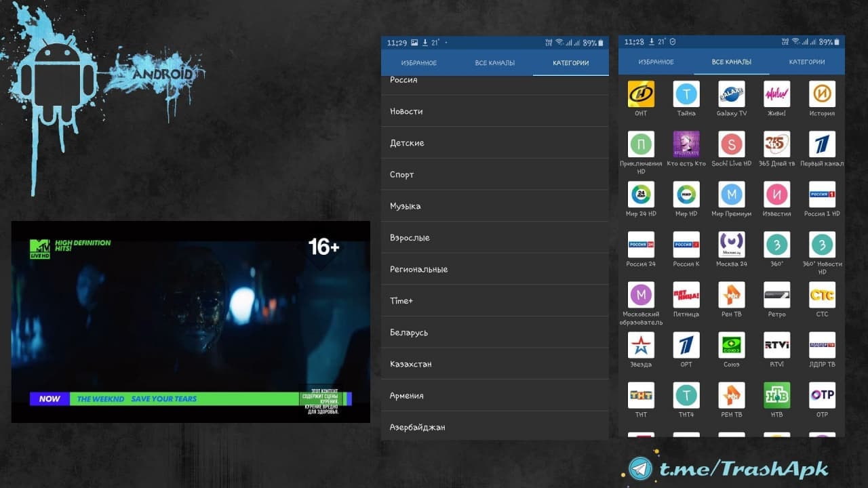Tap the НТВ channel icon
Image resolution: width=868 pixels, height=488 pixels.
(x=777, y=395)
